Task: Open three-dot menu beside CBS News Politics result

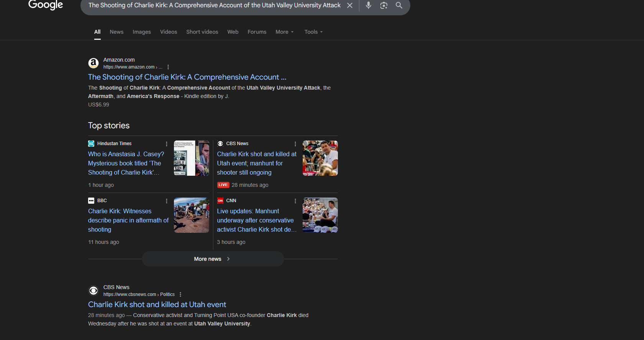Action: [x=180, y=294]
